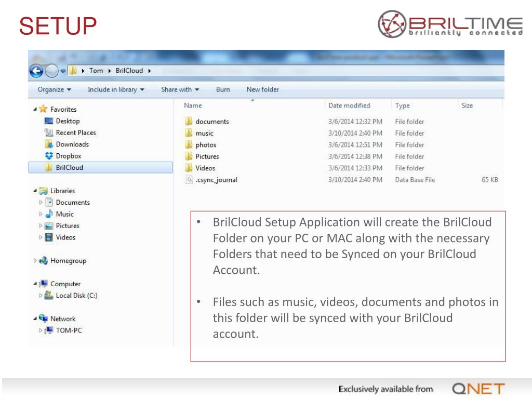This screenshot has height=399, width=532.
Task: Select the music folder icon in file list
Action: (189, 133)
